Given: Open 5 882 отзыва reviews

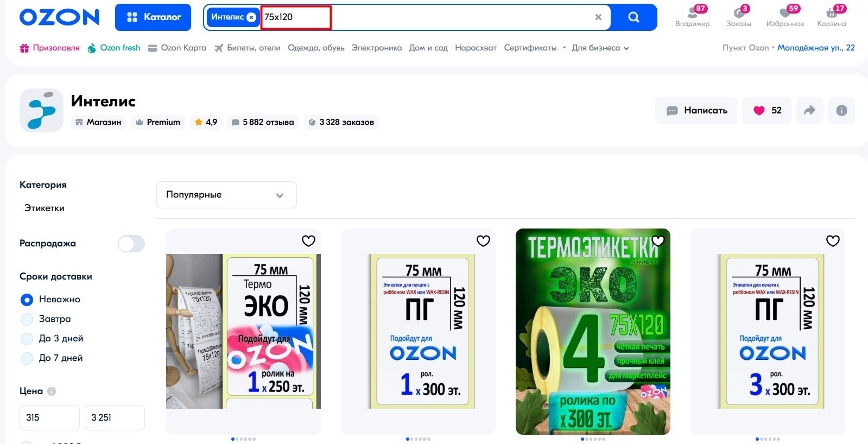Looking at the screenshot, I should pos(263,122).
